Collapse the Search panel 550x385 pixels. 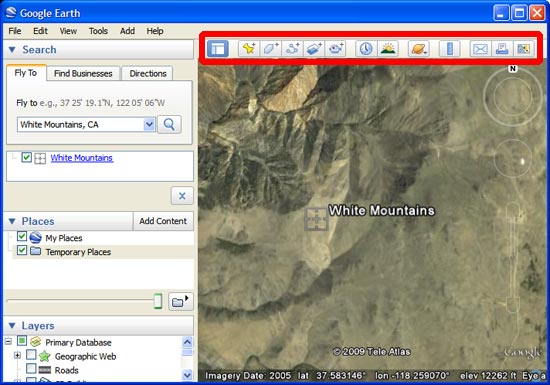click(x=12, y=50)
